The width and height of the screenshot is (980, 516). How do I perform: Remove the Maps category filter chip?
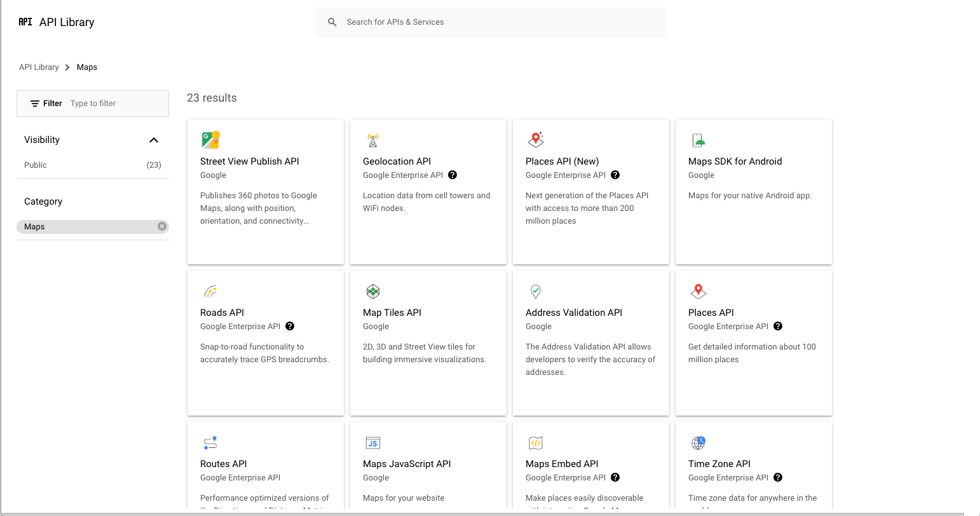[x=162, y=226]
